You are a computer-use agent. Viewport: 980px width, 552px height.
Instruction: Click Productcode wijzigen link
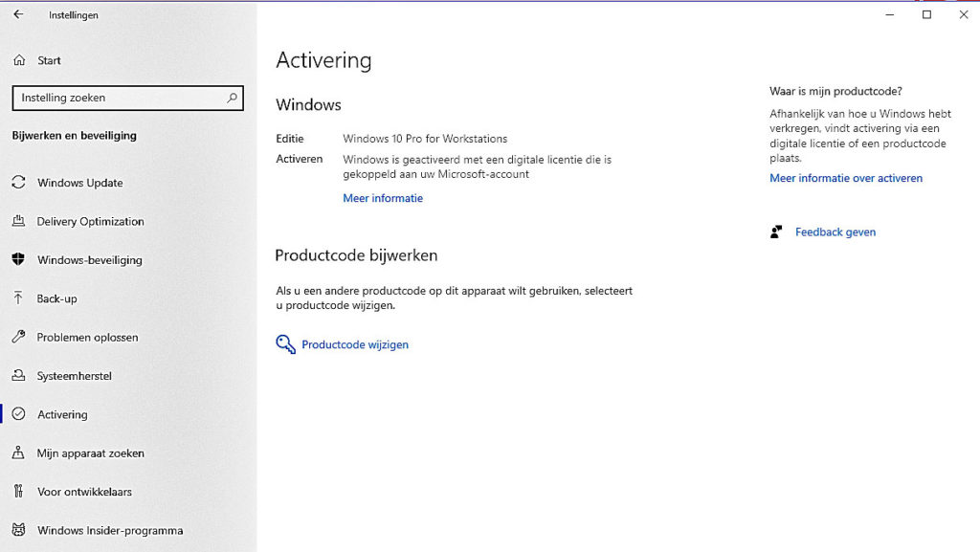point(355,344)
